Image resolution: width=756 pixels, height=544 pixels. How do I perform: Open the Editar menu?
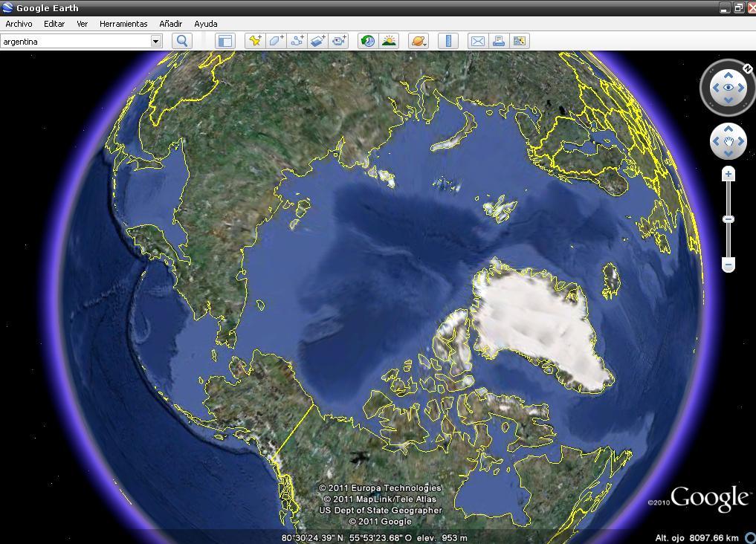(x=54, y=24)
